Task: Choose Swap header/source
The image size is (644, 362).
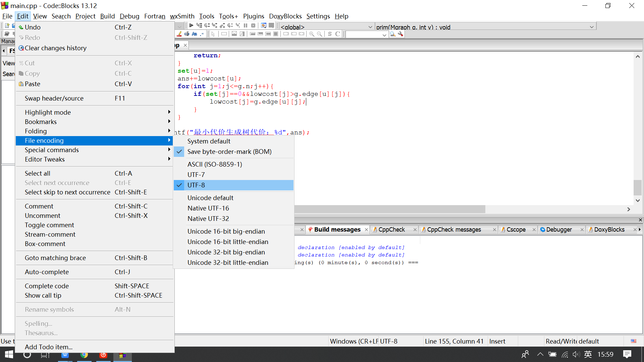Action: pyautogui.click(x=94, y=98)
